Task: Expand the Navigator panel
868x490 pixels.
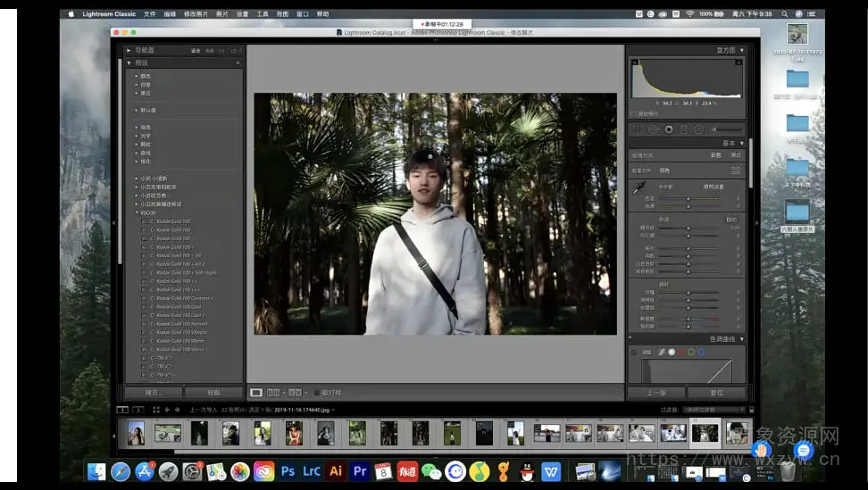Action: [x=129, y=51]
